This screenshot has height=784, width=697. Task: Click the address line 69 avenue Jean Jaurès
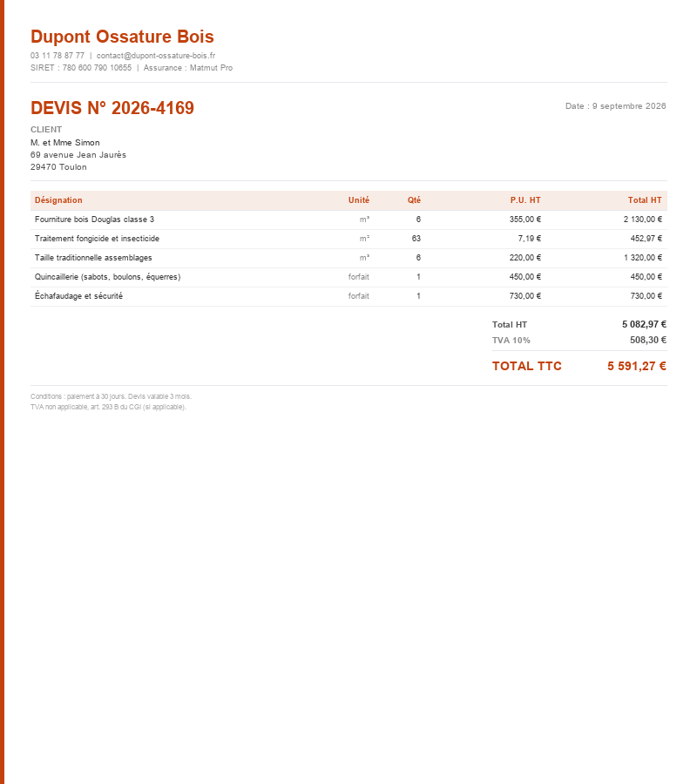point(78,155)
